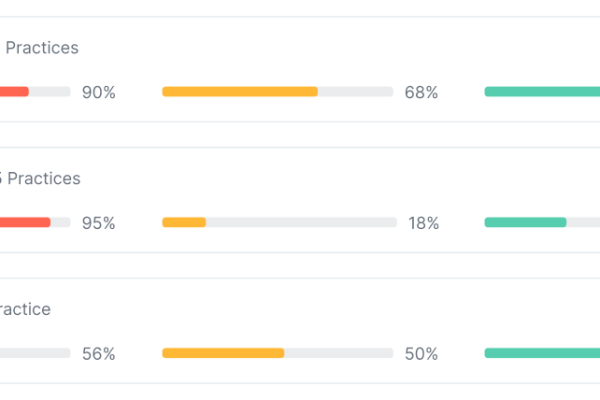Click the green bar in the bottom row
Image resolution: width=600 pixels, height=400 pixels.
[542, 353]
